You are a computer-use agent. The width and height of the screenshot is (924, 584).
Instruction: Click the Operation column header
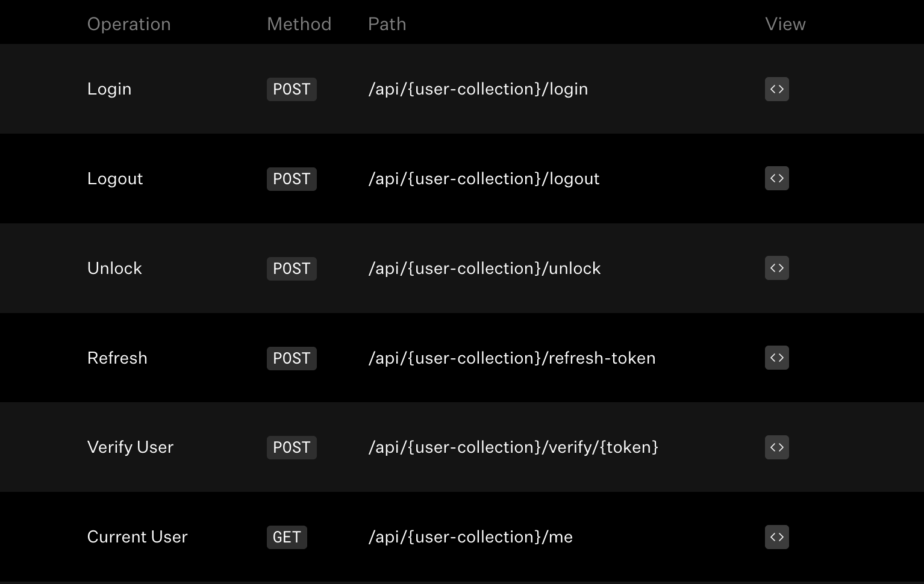pos(129,24)
